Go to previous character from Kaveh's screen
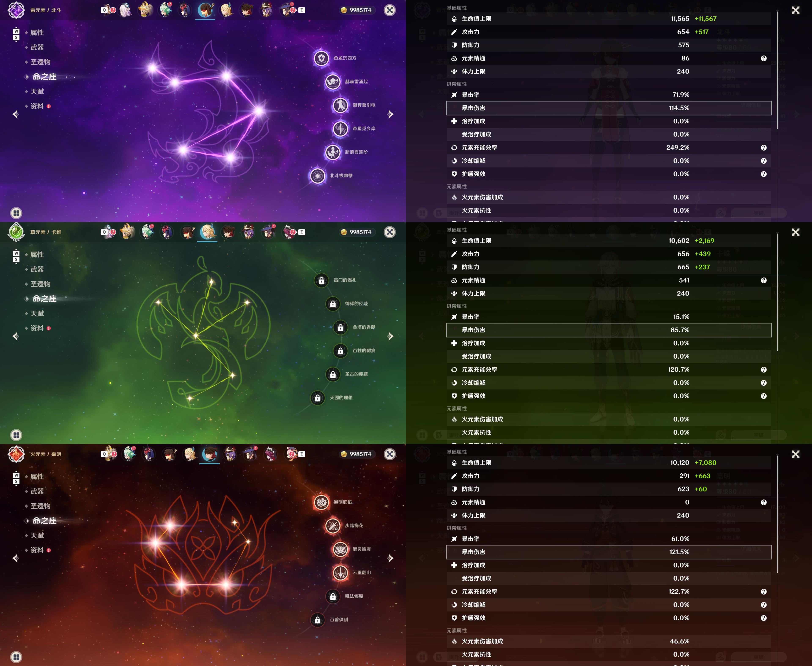The width and height of the screenshot is (812, 666). pos(16,336)
